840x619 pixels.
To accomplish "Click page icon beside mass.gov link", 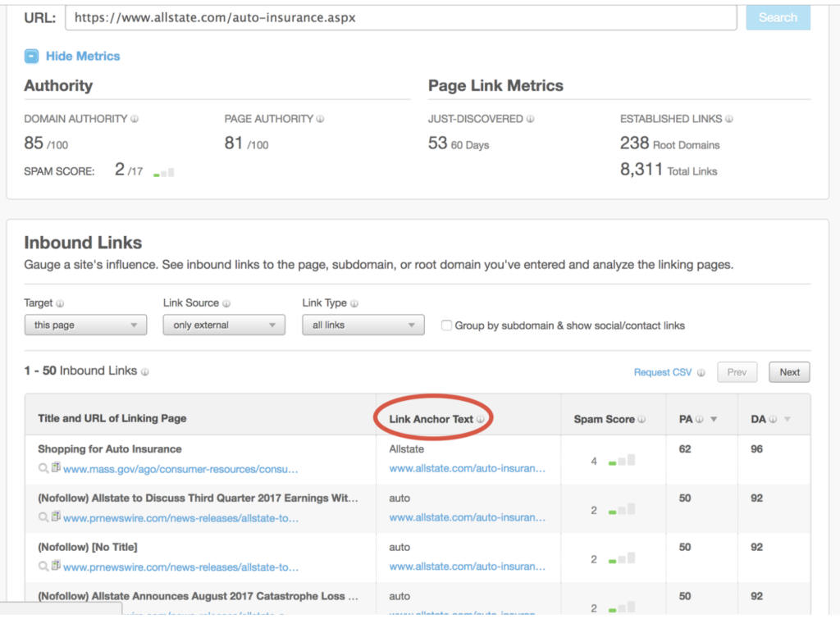I will [x=56, y=467].
